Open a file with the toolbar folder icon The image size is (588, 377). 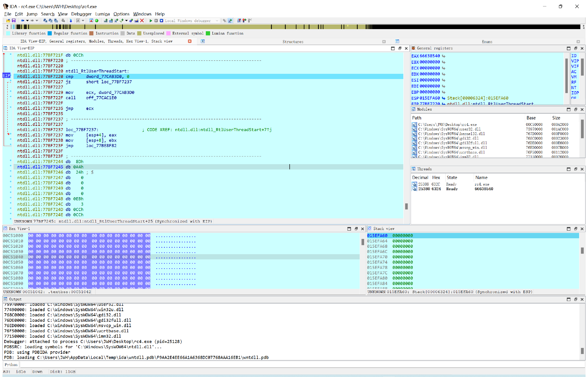[8, 21]
